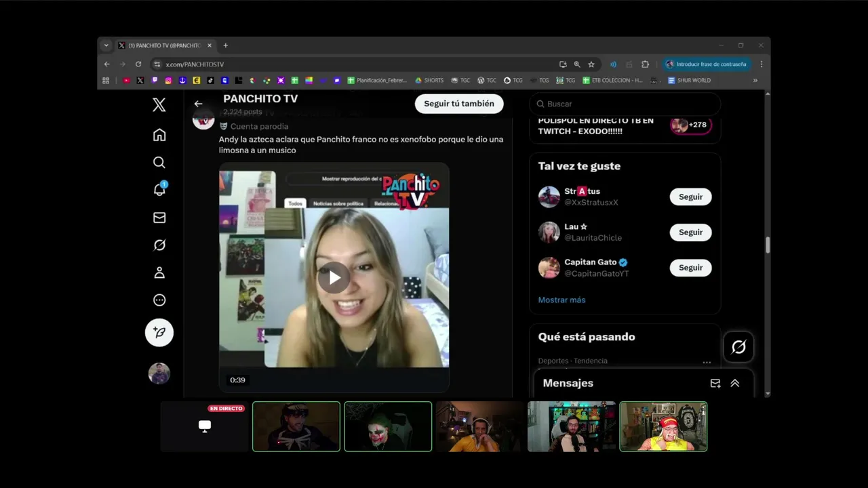868x488 pixels.
Task: Open the StrAtus profile avatar
Action: pyautogui.click(x=549, y=197)
